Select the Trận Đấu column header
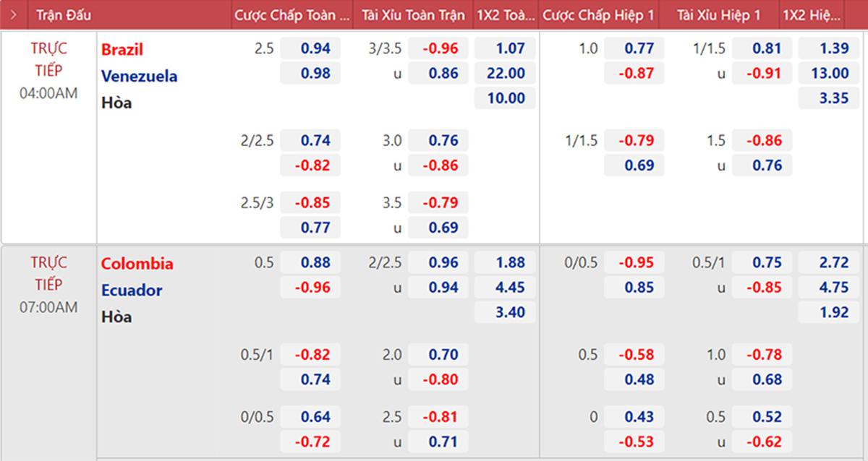Screen dimensions: 868x461 pyautogui.click(x=64, y=14)
